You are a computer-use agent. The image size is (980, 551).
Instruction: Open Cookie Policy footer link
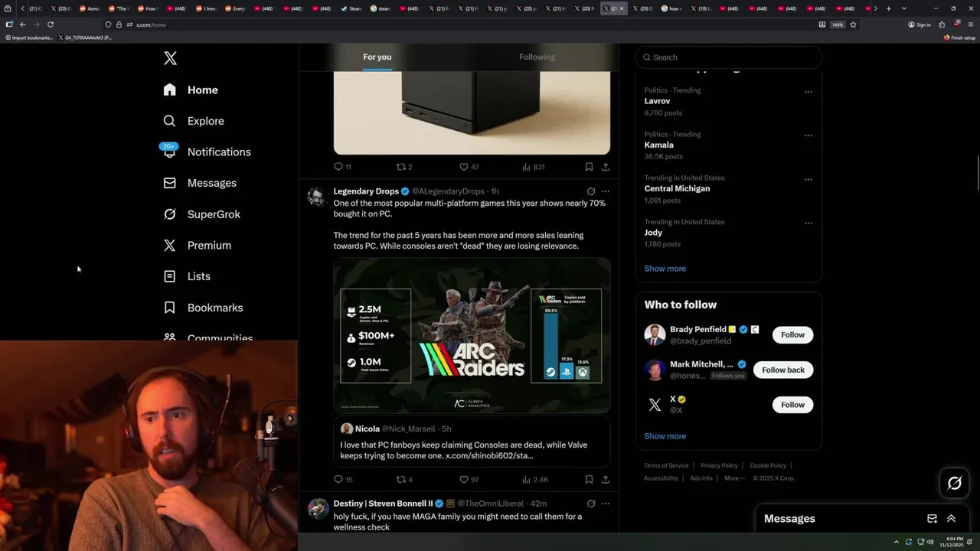point(768,465)
